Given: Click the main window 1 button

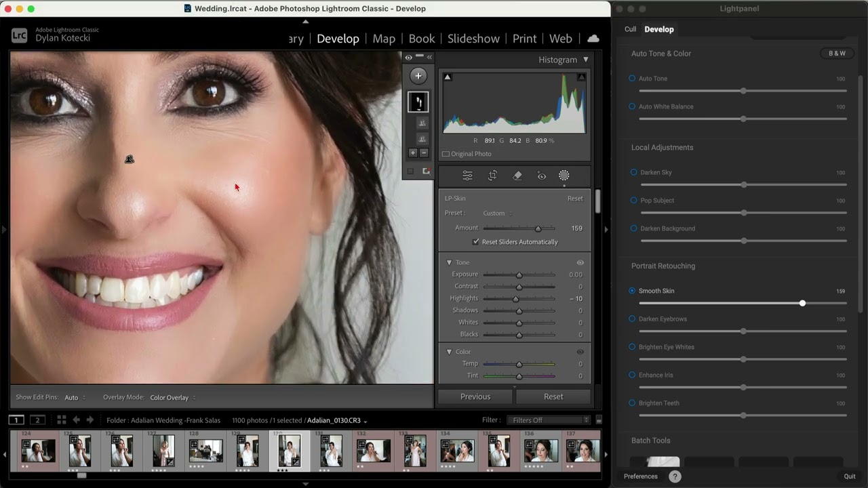Looking at the screenshot, I should (x=16, y=420).
